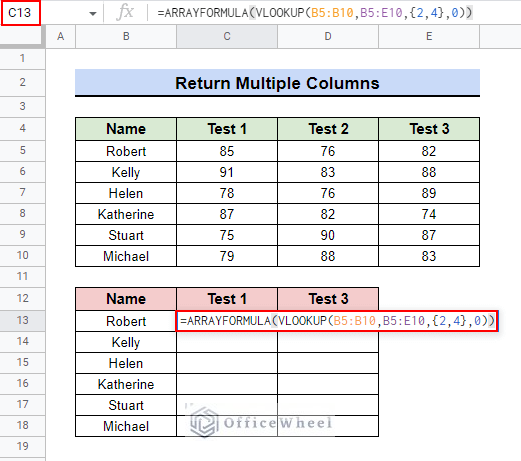Select column D header
The height and width of the screenshot is (461, 521).
[x=328, y=36]
